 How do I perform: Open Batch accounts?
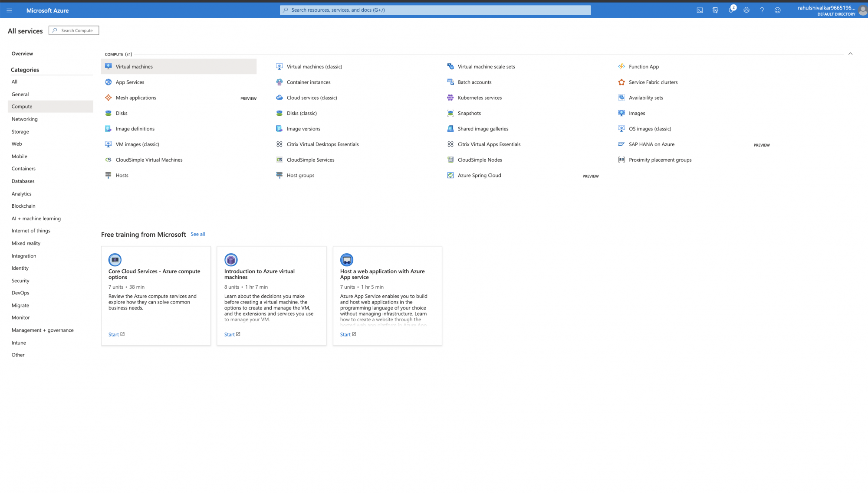click(x=474, y=82)
